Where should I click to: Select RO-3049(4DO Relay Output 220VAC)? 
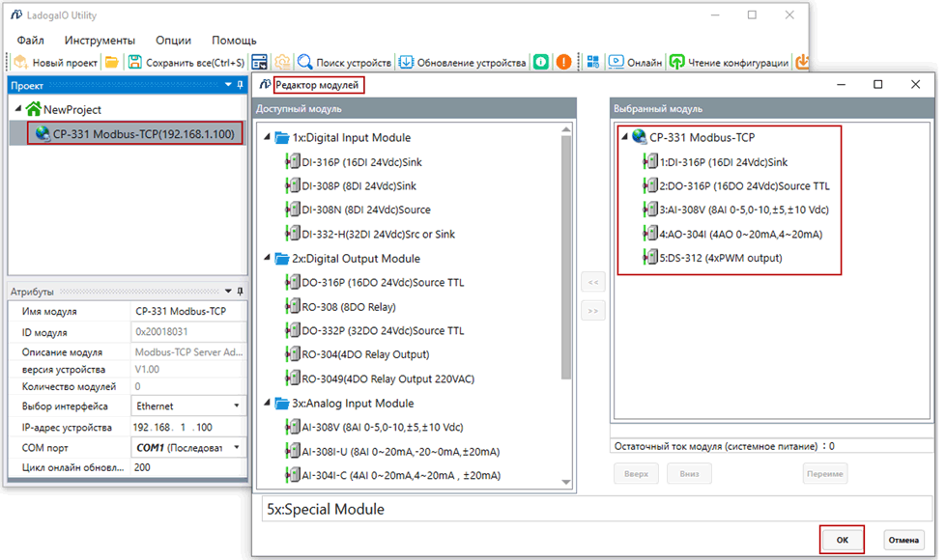tap(387, 379)
